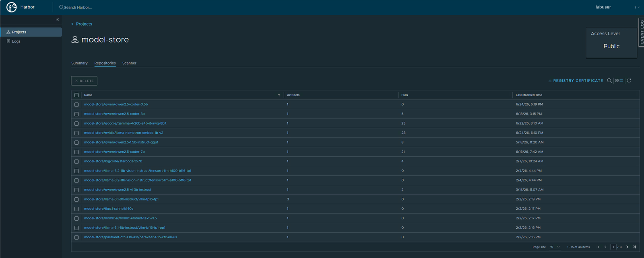Viewport: 644px width, 258px height.
Task: Open the Summary tab
Action: click(79, 63)
